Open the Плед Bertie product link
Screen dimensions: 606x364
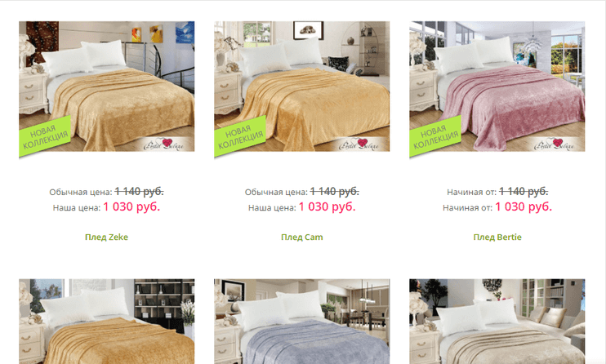497,237
